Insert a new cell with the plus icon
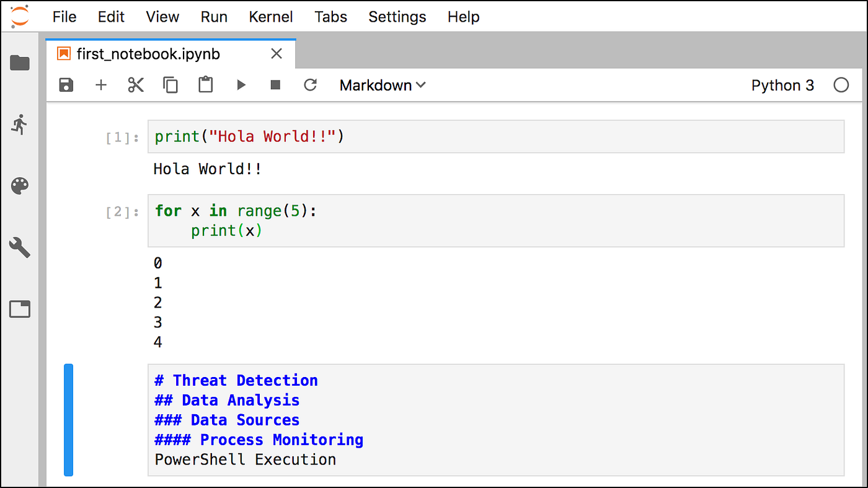This screenshot has height=488, width=868. pyautogui.click(x=101, y=85)
